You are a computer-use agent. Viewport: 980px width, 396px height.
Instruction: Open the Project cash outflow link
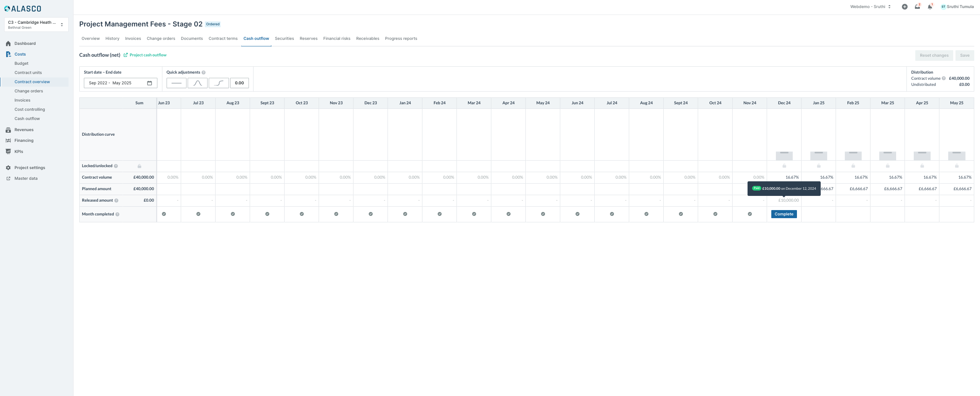point(148,55)
